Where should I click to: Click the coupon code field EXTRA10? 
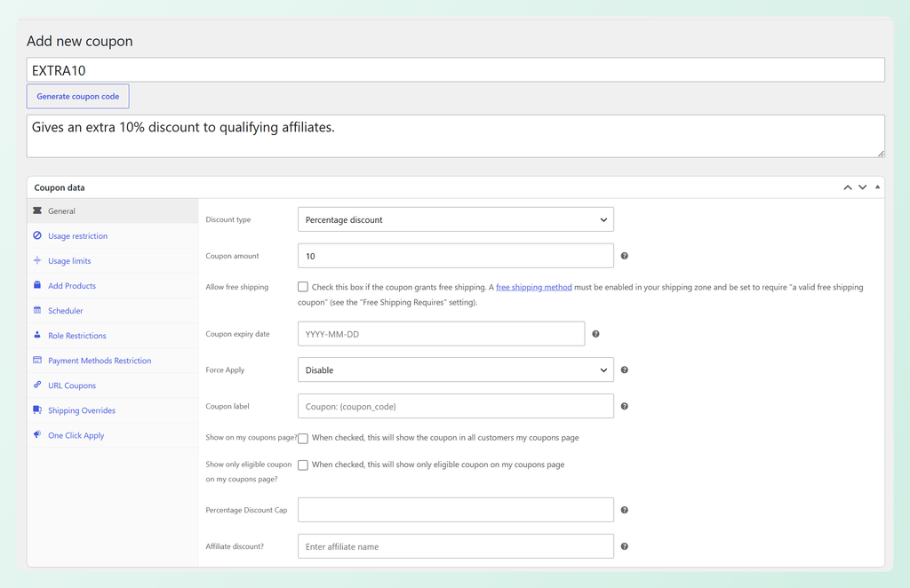pyautogui.click(x=456, y=70)
